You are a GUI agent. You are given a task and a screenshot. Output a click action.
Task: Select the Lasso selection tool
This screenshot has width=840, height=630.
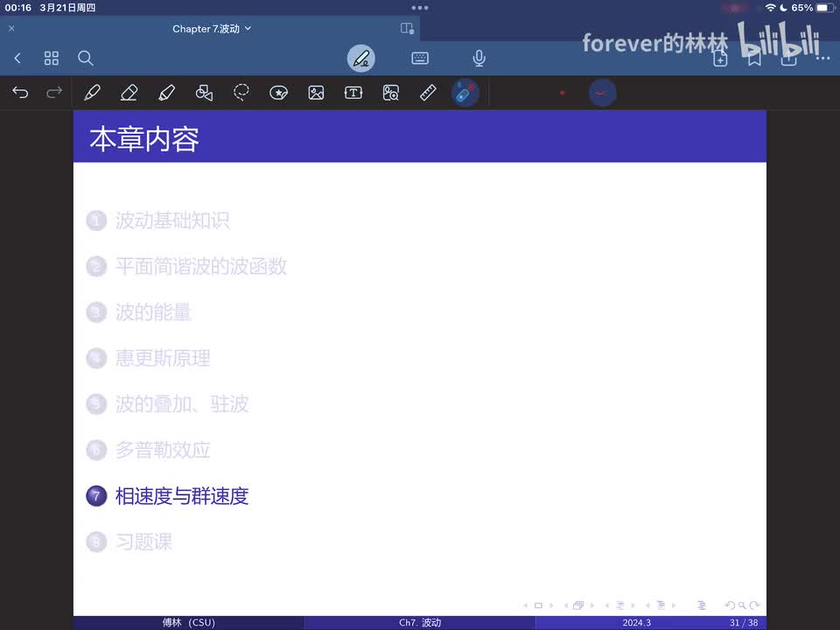point(241,93)
